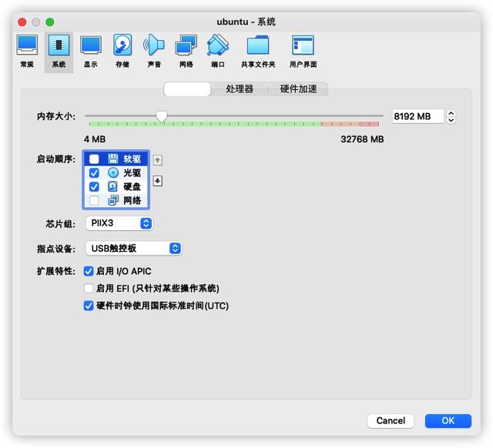Screen dimensions: 493x448
Task: Move selected boot device down arrow
Action: point(157,181)
